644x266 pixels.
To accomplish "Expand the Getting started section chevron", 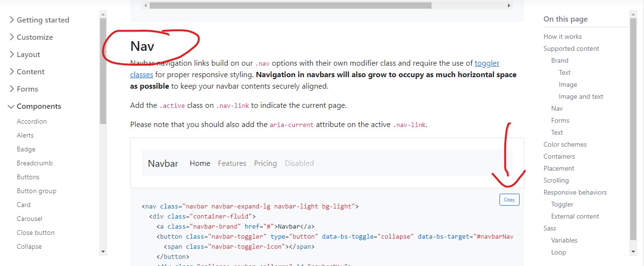I will [x=11, y=20].
